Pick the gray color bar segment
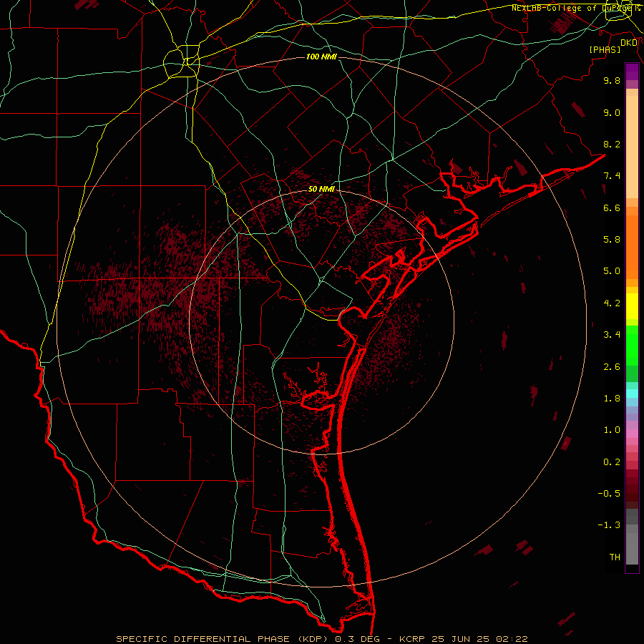644x644 pixels. coord(632,548)
